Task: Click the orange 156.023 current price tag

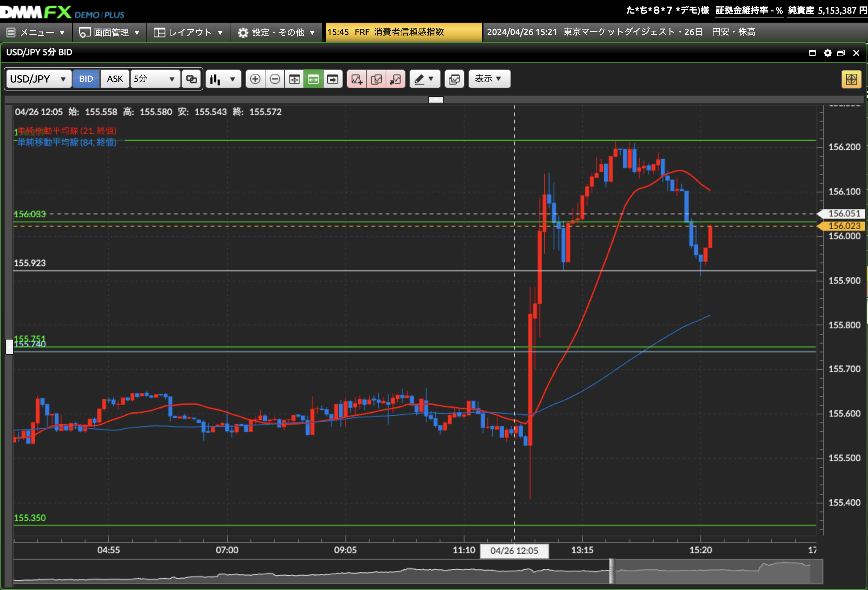Action: tap(841, 226)
